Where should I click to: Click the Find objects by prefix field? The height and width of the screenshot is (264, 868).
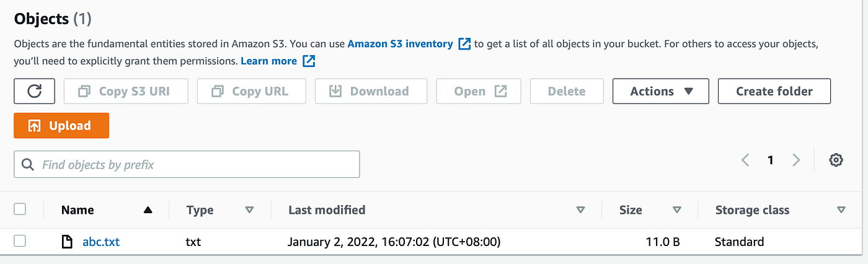click(187, 165)
